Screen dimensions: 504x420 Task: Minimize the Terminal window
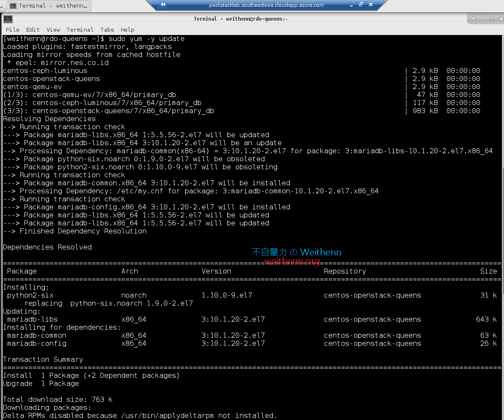(483, 19)
